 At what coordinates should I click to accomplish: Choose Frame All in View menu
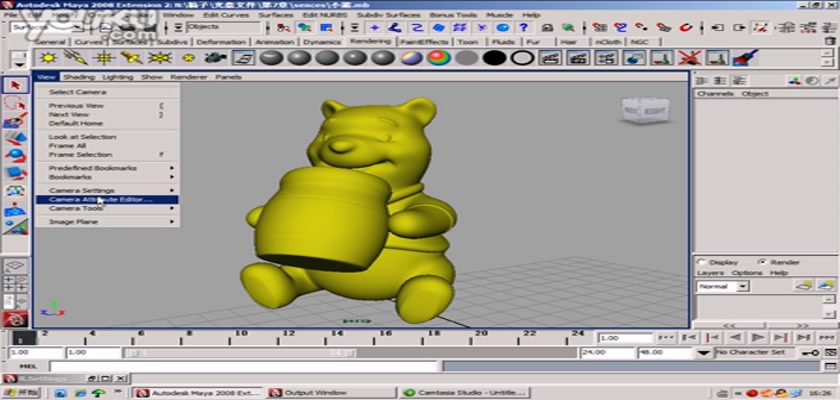pyautogui.click(x=67, y=146)
